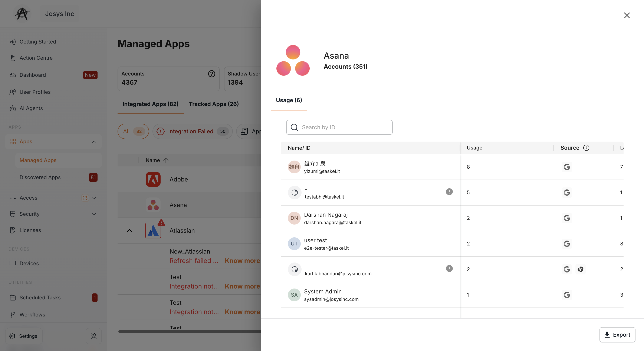Click the Google source icon for Darshan Nagaraj
The width and height of the screenshot is (644, 351).
(566, 218)
